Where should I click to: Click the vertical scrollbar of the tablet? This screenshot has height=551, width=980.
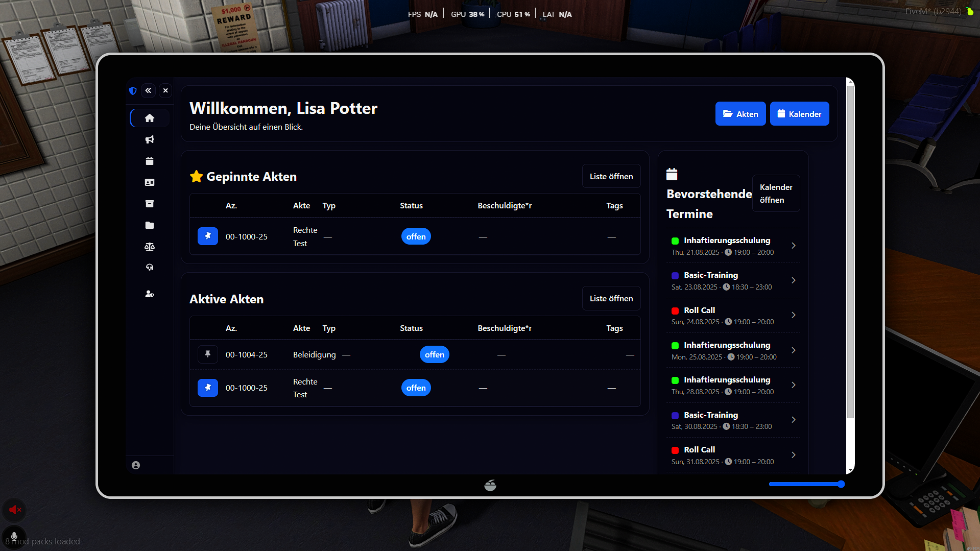click(850, 251)
